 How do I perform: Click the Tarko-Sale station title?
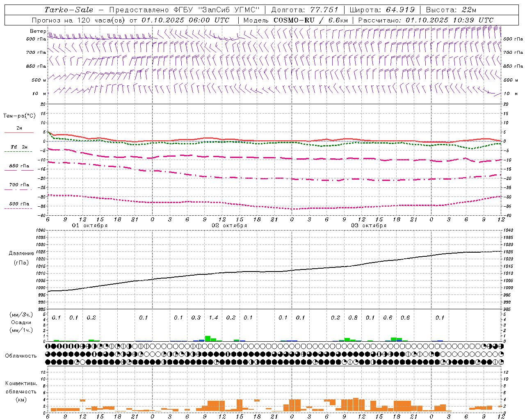[x=68, y=10]
